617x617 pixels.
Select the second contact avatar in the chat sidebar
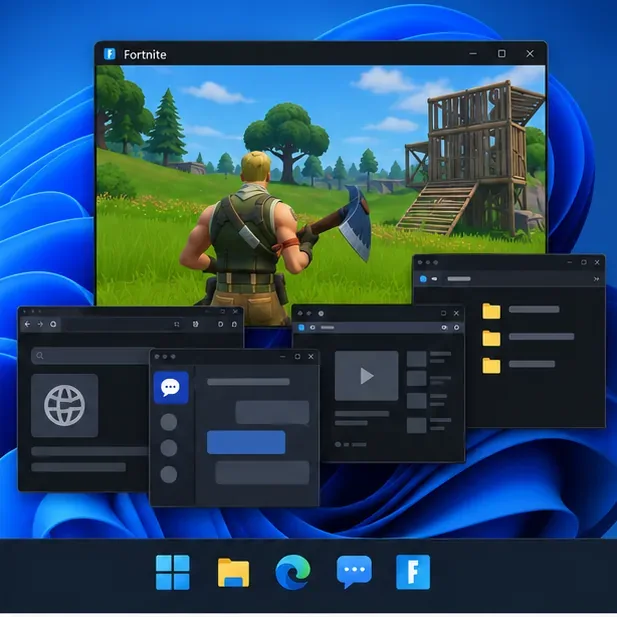coord(169,448)
